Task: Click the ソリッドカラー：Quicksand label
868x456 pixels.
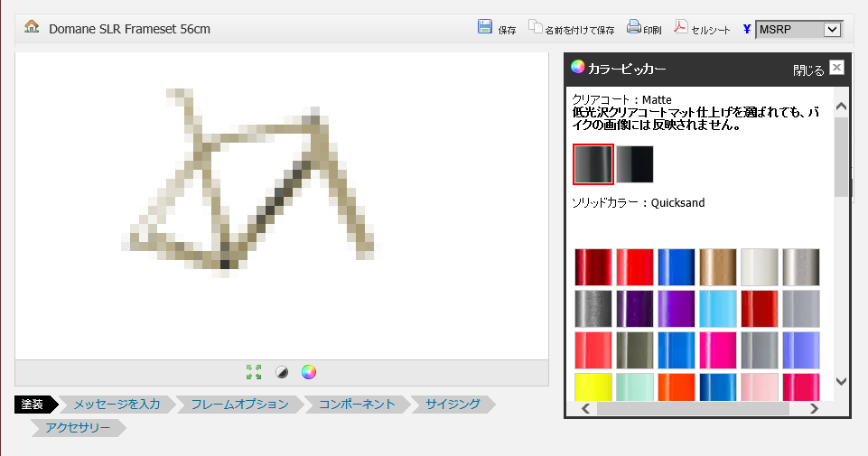Action: point(639,202)
